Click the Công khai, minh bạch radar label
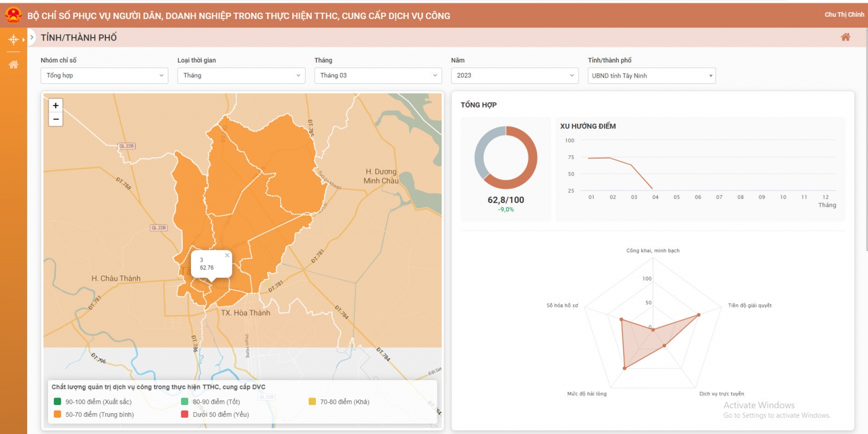The image size is (868, 434). 653,251
